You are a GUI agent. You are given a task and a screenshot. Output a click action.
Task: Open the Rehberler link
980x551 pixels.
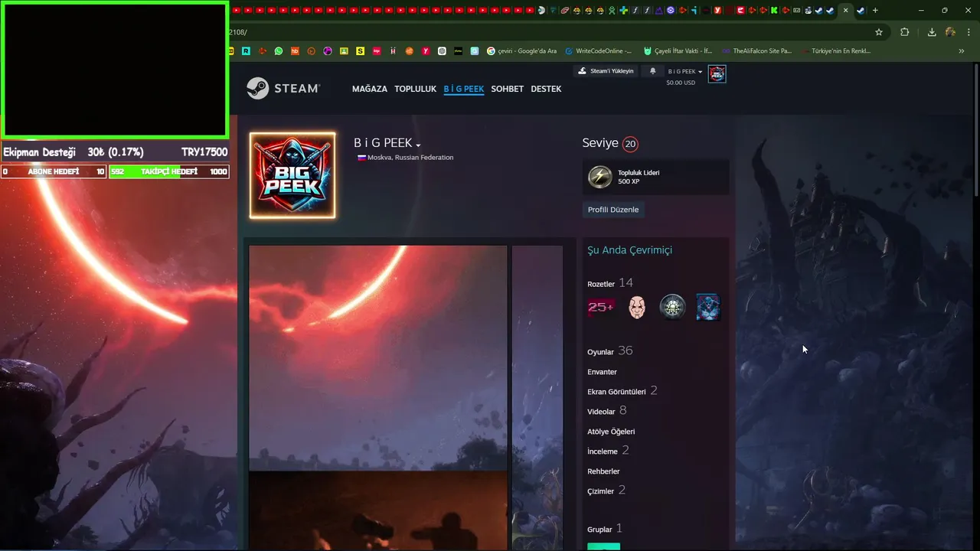click(603, 471)
